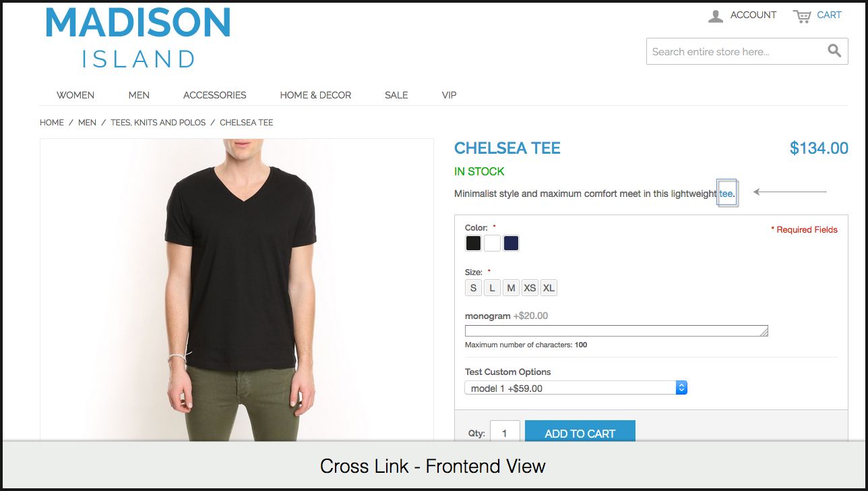The width and height of the screenshot is (868, 491).
Task: Choose size XL
Action: click(x=549, y=288)
